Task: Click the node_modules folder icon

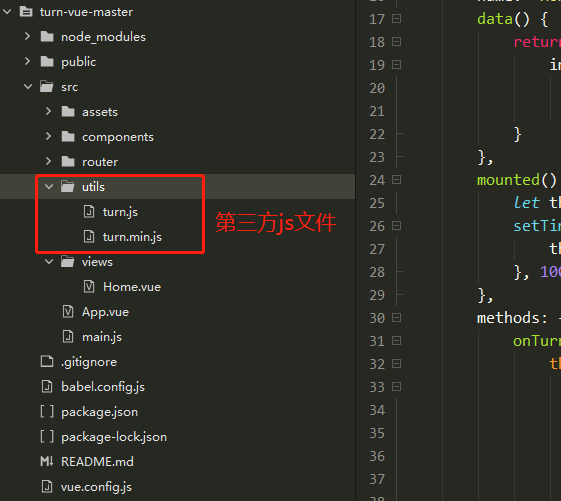Action: point(47,37)
